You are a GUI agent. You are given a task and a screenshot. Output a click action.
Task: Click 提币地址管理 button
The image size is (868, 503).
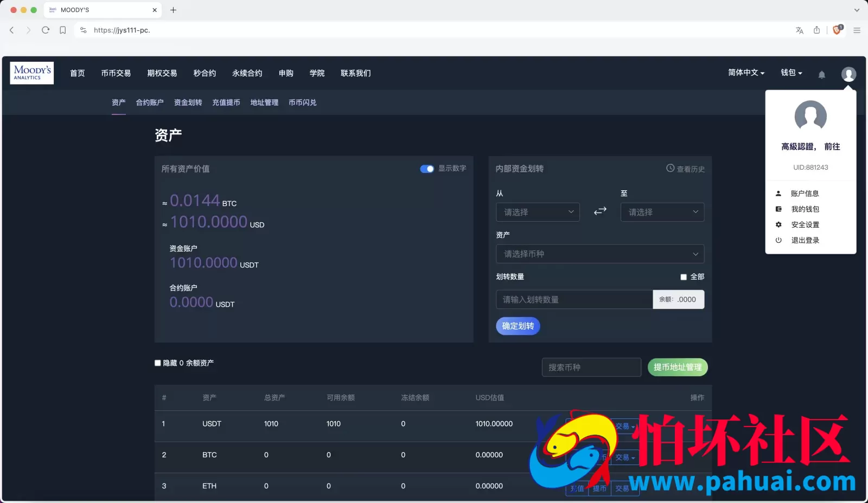[678, 367]
